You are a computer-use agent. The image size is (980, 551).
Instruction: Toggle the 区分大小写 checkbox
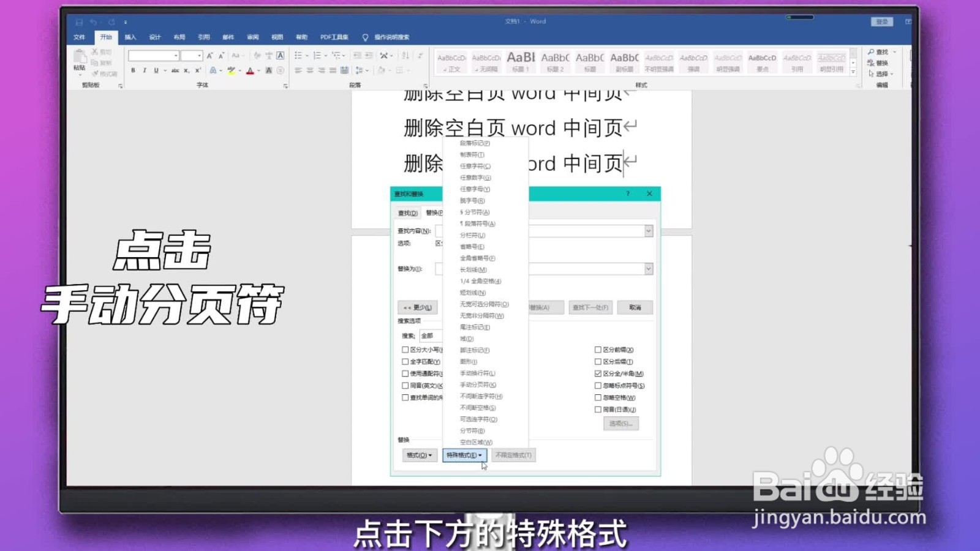(x=405, y=350)
